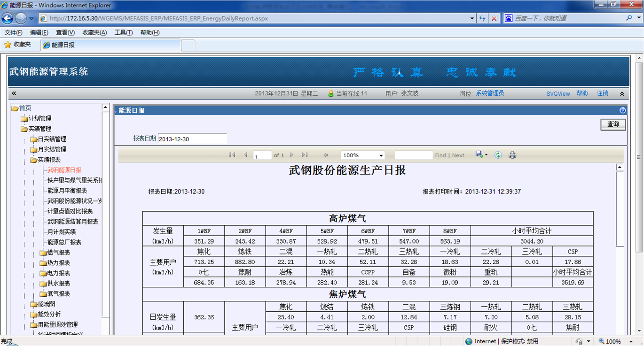Click the 帮助 link in the header
Viewport: 644px width, 346px height.
point(582,93)
